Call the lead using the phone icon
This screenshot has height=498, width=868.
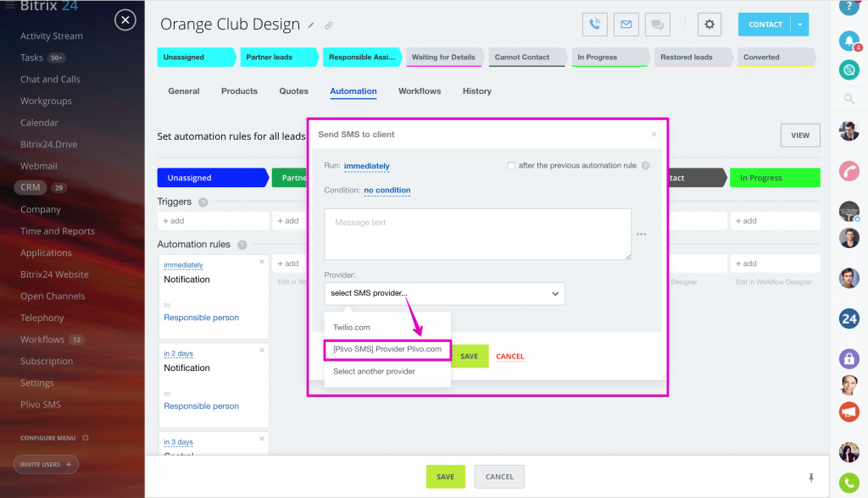(594, 25)
